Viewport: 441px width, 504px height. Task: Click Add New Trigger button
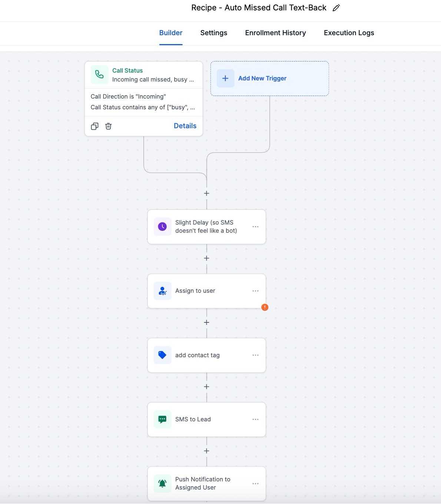(262, 79)
